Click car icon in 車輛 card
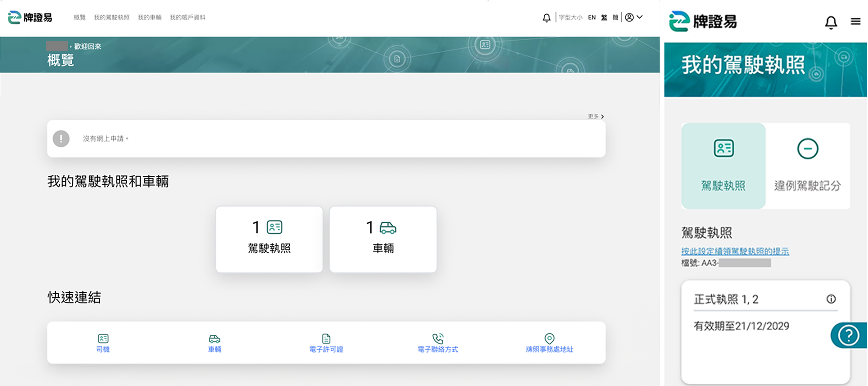 click(x=388, y=227)
